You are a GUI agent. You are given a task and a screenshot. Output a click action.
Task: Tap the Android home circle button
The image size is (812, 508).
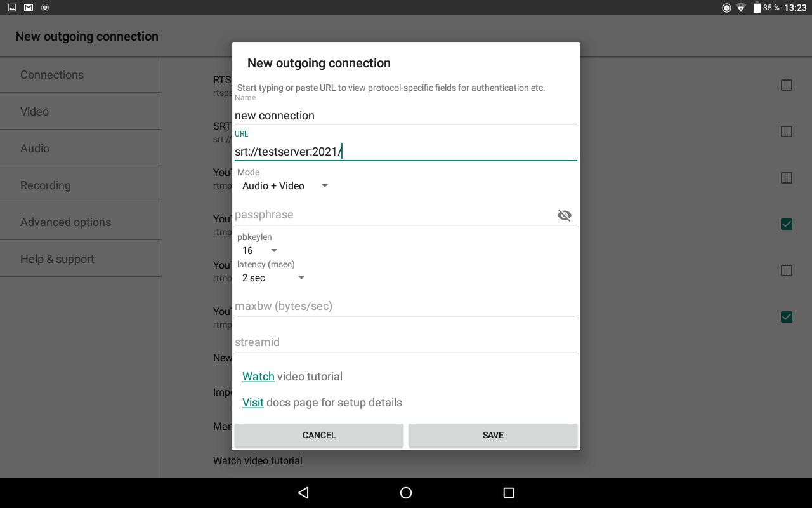coord(406,493)
